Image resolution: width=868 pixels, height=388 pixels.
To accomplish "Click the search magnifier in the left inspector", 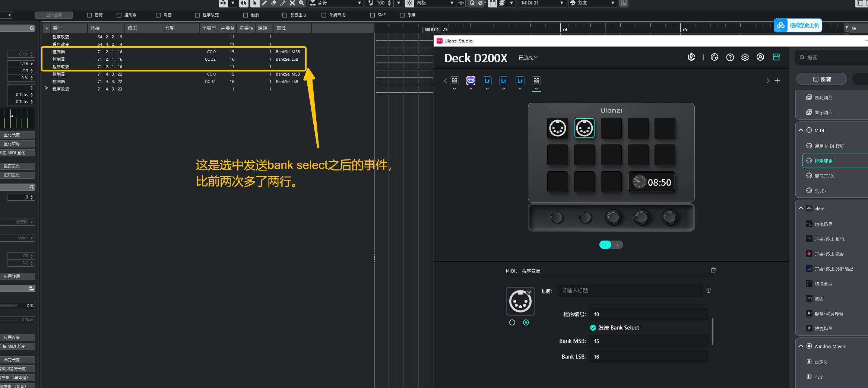I will (32, 28).
